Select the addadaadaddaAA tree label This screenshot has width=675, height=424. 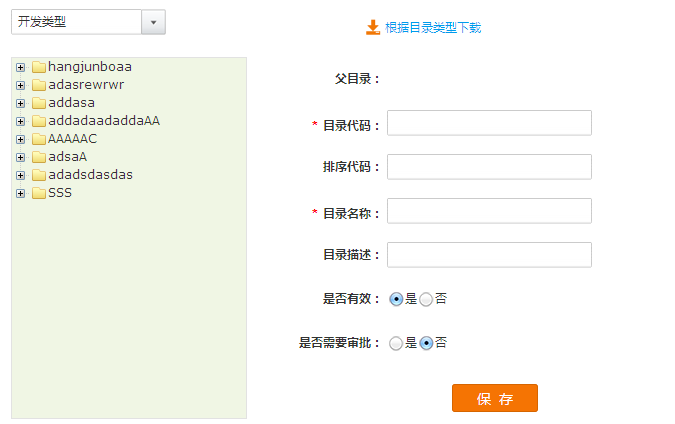click(104, 121)
